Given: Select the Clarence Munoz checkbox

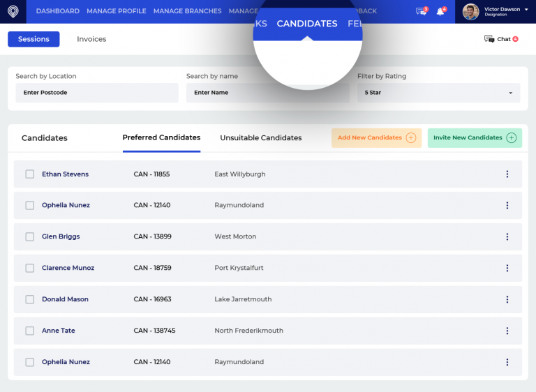Looking at the screenshot, I should tap(30, 268).
